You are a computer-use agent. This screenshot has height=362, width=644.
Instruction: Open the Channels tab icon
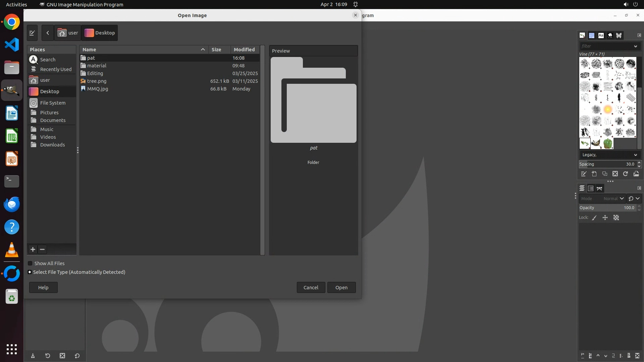pyautogui.click(x=591, y=188)
